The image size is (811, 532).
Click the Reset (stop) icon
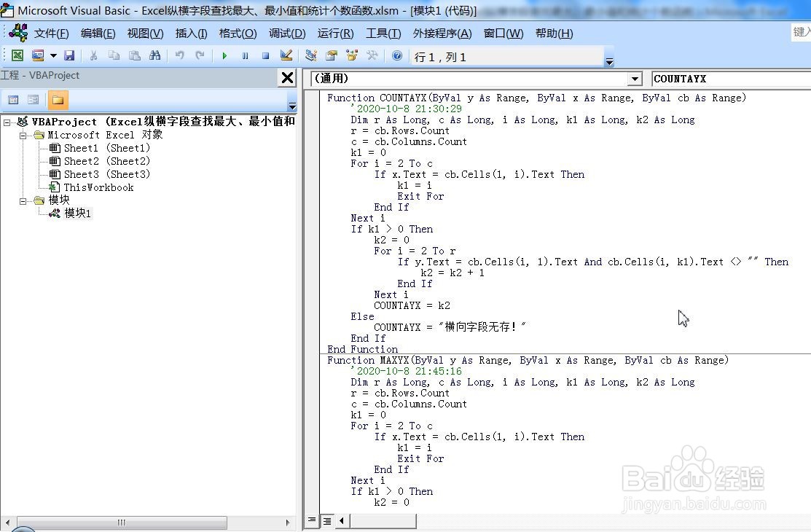click(266, 55)
